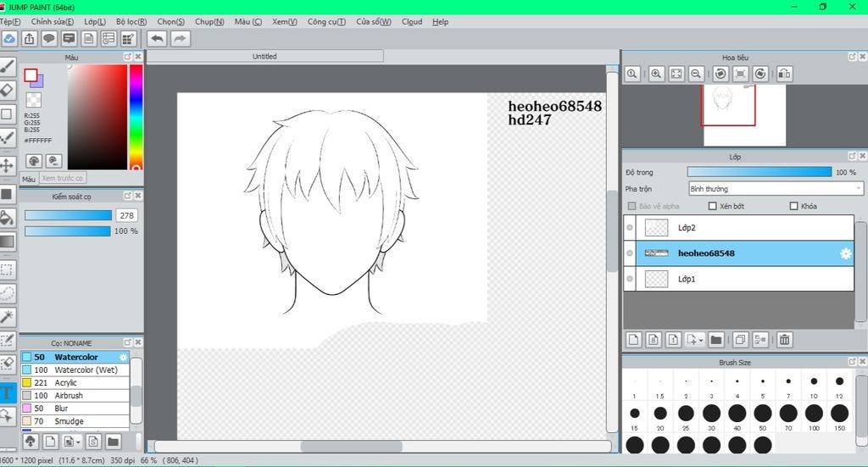Image resolution: width=868 pixels, height=467 pixels.
Task: Select the Select Eraser tool
Action: (x=7, y=364)
